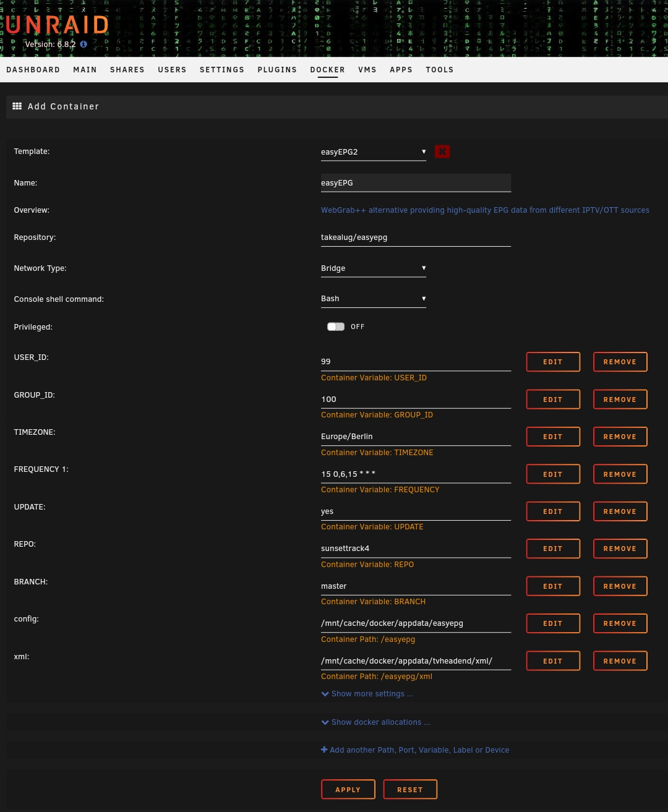Remove the TIMEZONE variable

620,437
